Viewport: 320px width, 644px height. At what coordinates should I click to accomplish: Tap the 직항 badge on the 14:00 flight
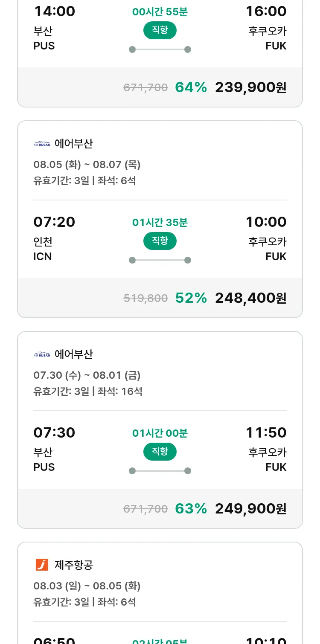[x=160, y=30]
